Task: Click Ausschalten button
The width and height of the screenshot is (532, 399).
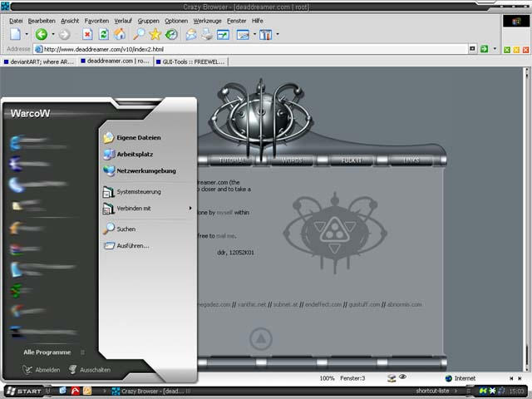Action: pos(90,370)
